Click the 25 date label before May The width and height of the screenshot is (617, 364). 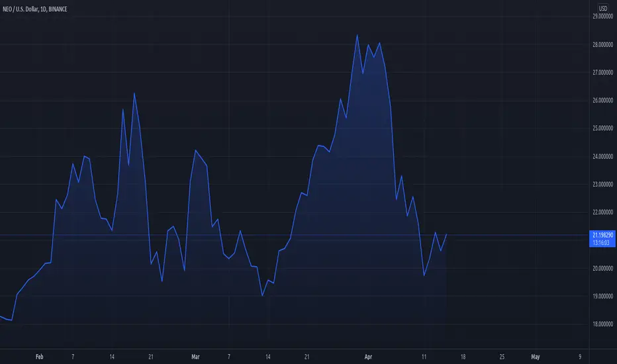(x=502, y=357)
